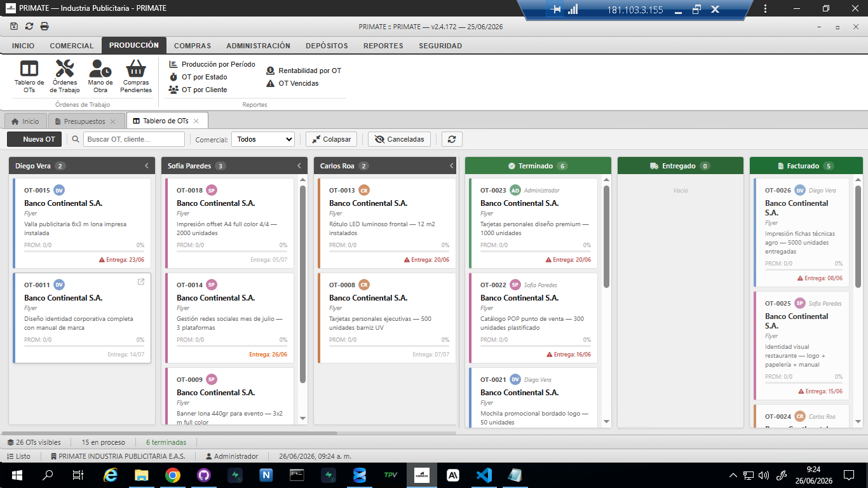Click Windows Start button

(x=17, y=475)
